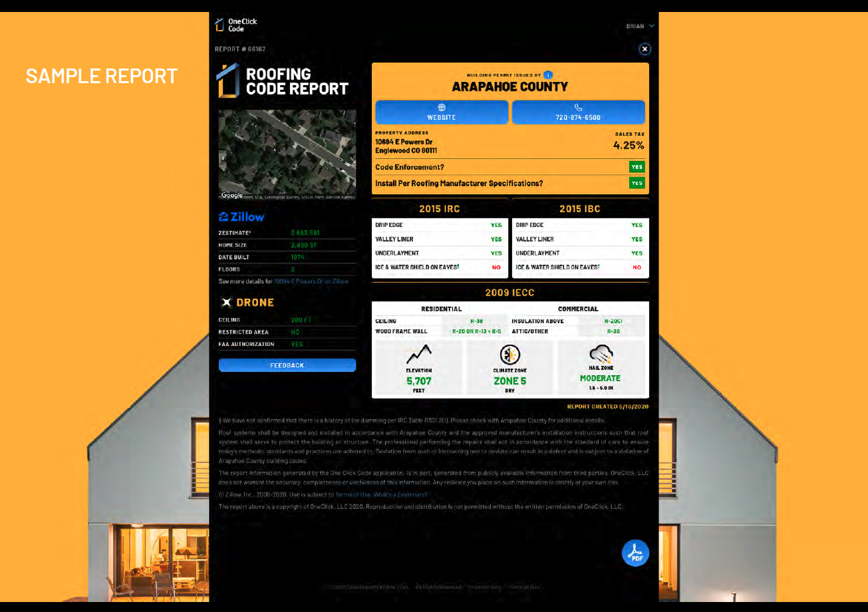Screen dimensions: 868x612
Task: Open the Arapahoe County website button
Action: (442, 112)
